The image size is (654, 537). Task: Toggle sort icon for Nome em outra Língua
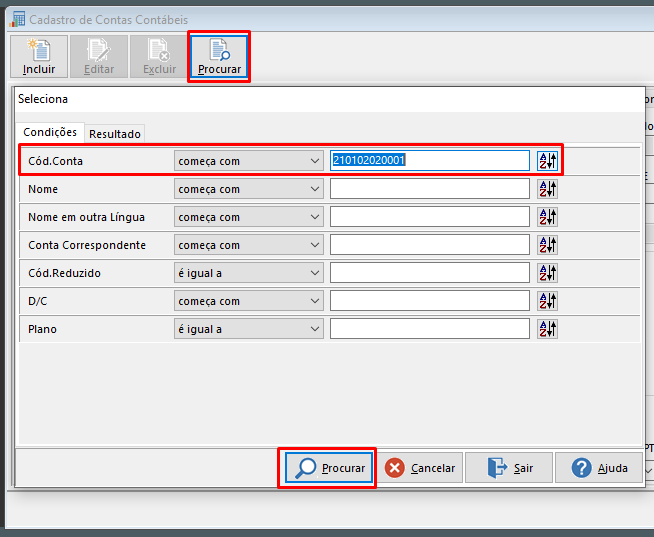point(547,217)
